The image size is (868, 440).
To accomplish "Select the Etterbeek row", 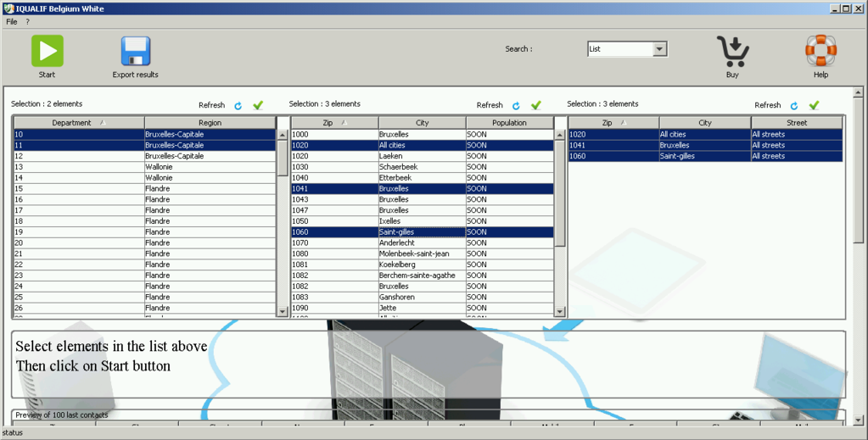I will (x=423, y=178).
